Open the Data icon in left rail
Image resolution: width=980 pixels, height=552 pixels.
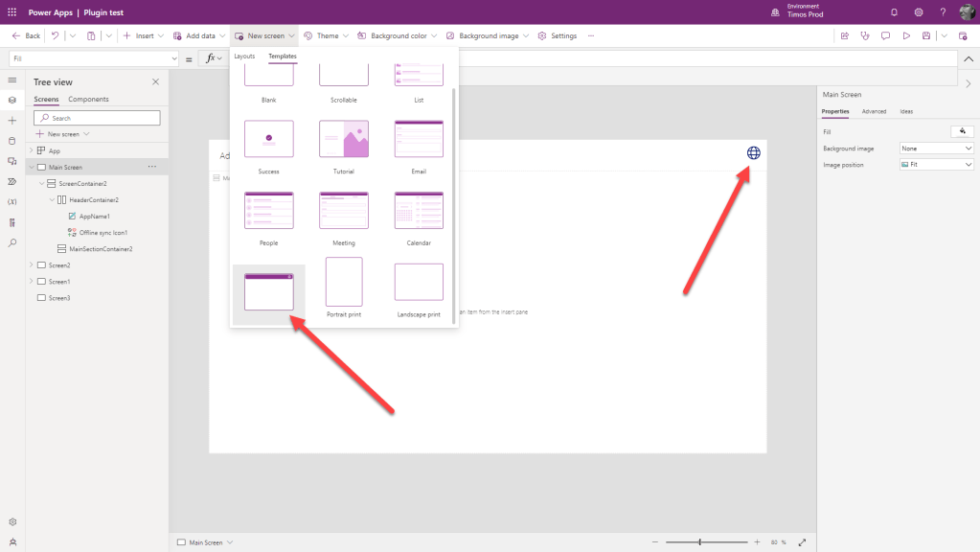click(11, 141)
